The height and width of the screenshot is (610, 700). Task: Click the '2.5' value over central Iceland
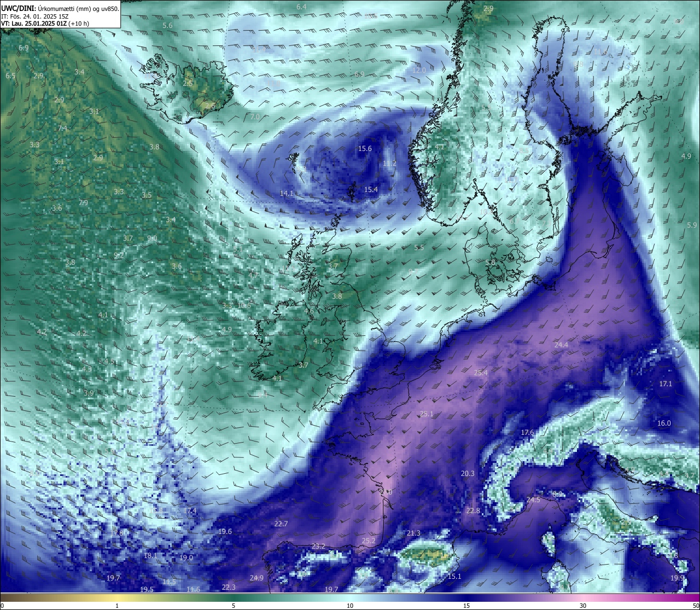(188, 84)
